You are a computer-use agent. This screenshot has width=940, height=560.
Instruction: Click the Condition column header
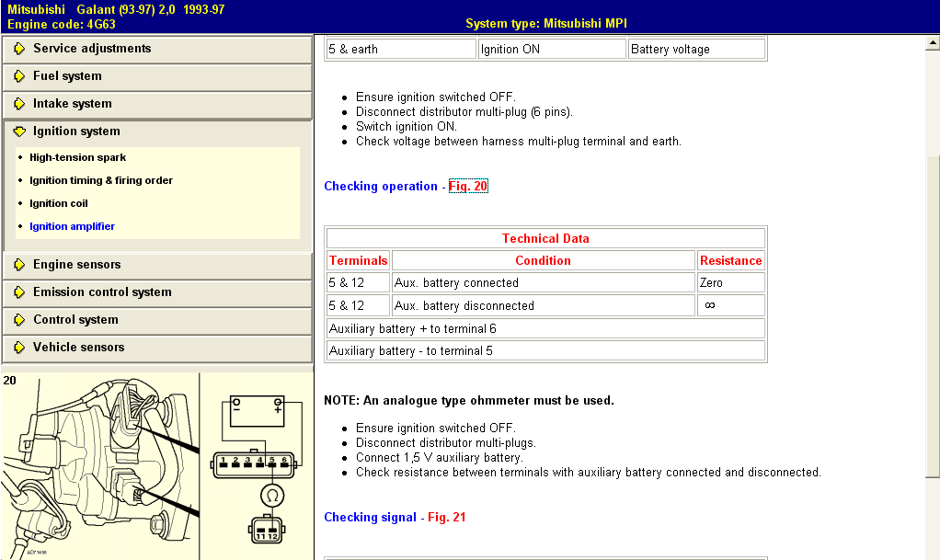pyautogui.click(x=544, y=261)
